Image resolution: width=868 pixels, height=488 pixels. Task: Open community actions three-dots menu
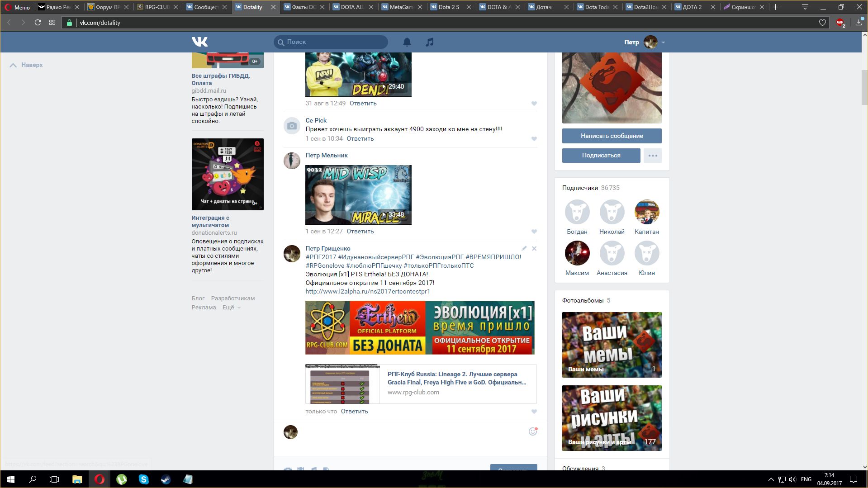653,156
